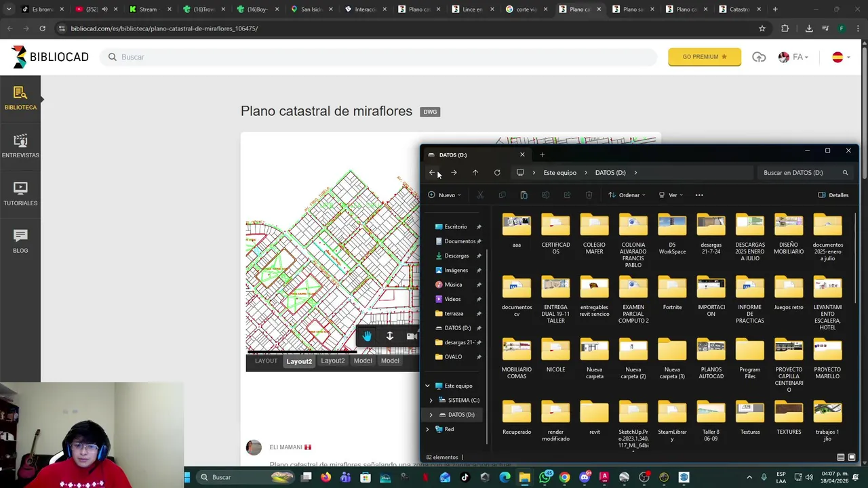Open BIBLIOTECA in the Bibliocad sidebar
Image resolution: width=868 pixels, height=488 pixels.
(x=20, y=98)
